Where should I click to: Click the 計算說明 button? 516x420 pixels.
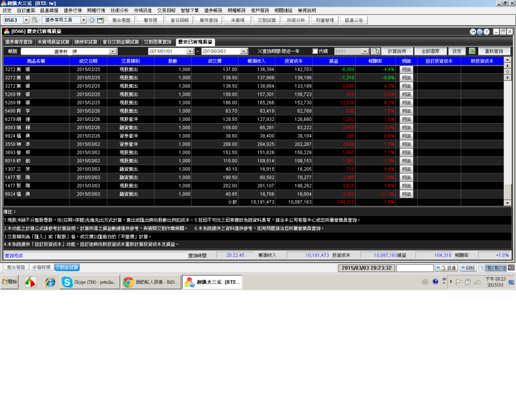point(397,51)
